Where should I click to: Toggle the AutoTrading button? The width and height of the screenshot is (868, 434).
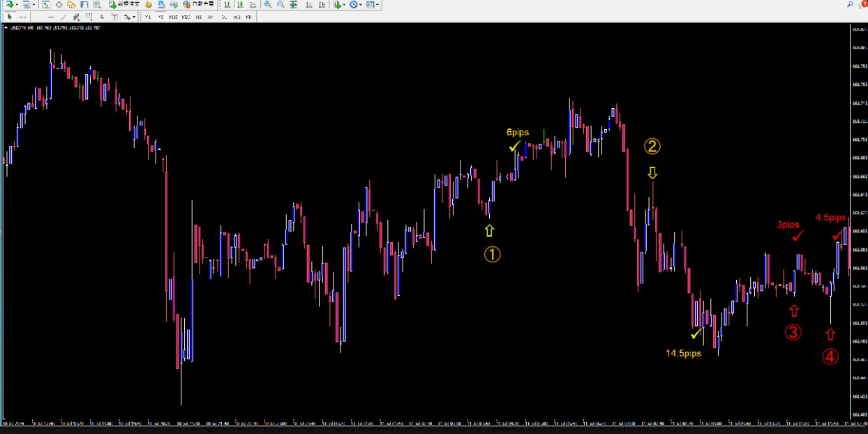[x=200, y=4]
